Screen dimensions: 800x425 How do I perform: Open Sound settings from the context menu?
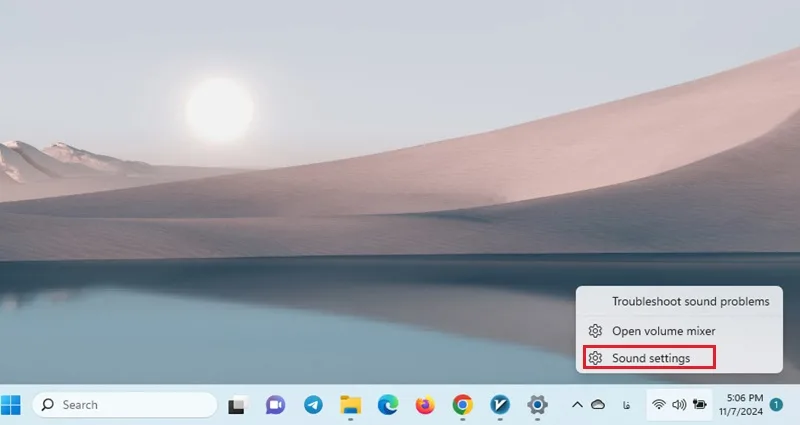pos(649,358)
